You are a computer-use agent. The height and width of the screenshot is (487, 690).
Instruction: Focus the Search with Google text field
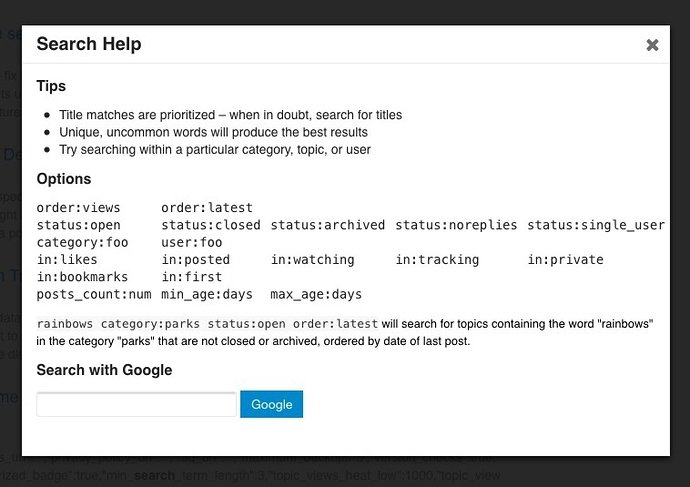tap(136, 404)
